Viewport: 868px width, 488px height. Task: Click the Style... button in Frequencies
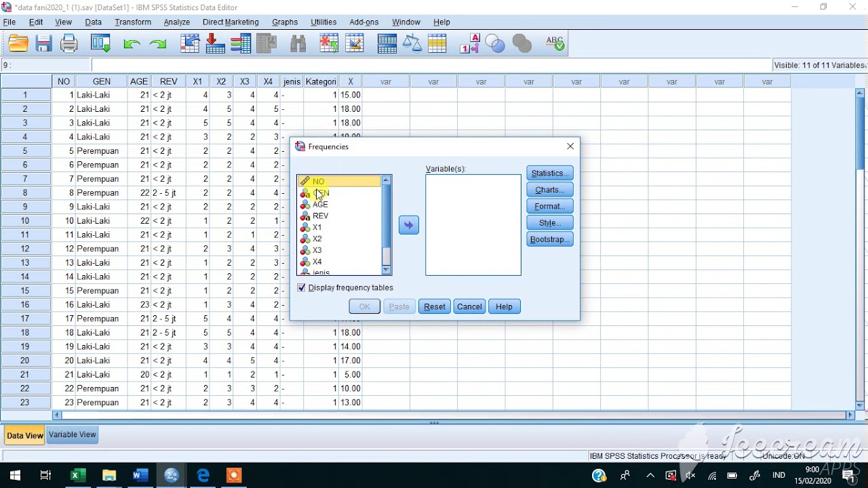(x=550, y=223)
